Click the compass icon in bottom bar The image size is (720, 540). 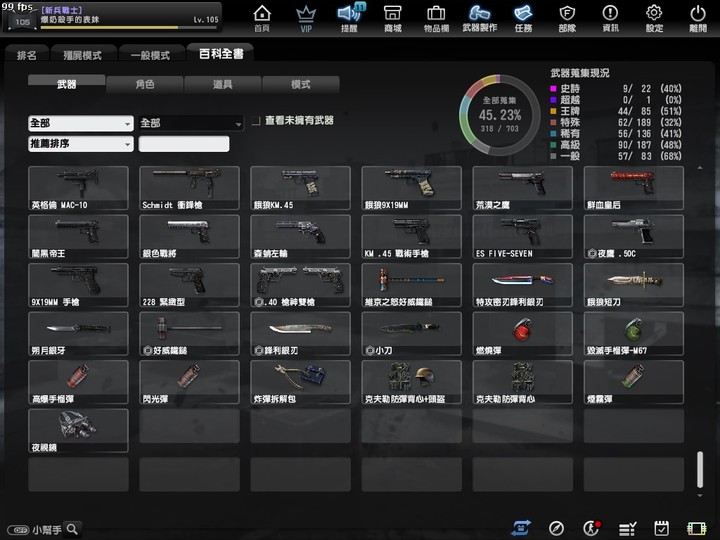(556, 529)
